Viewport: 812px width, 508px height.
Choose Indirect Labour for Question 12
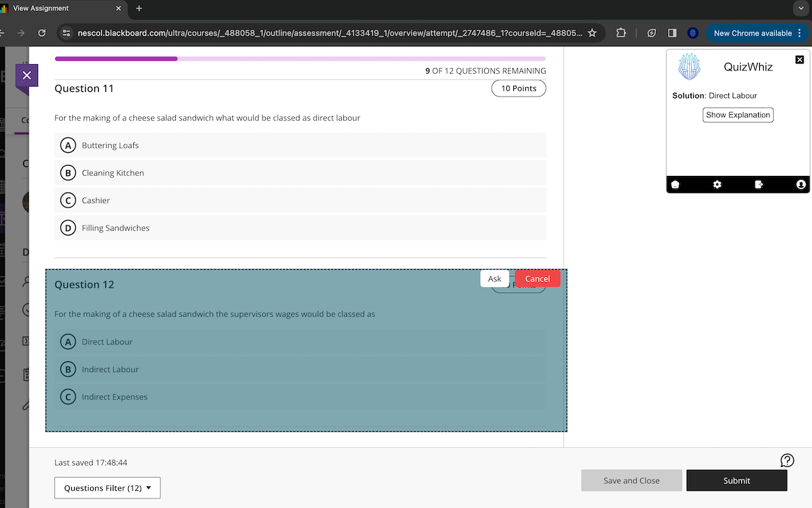[x=300, y=369]
